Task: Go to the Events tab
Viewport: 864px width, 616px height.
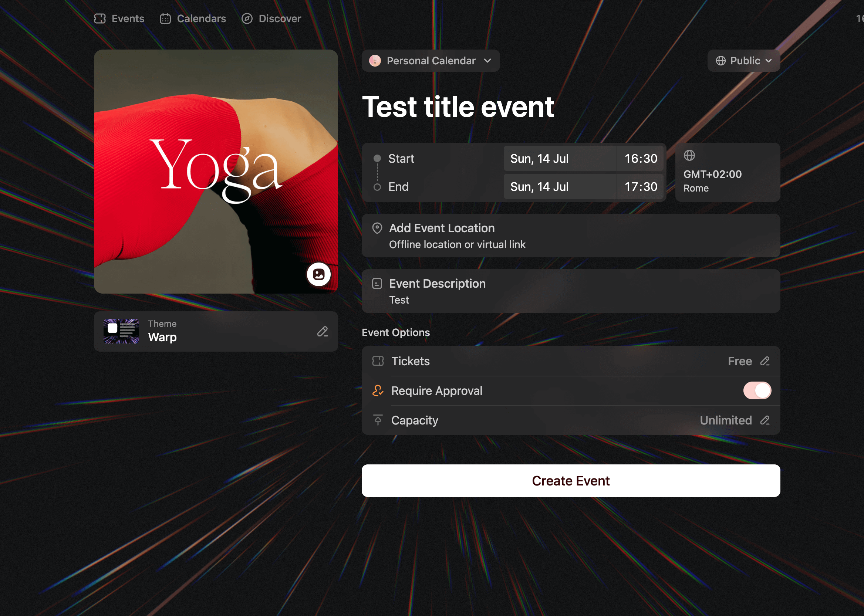Action: [119, 18]
